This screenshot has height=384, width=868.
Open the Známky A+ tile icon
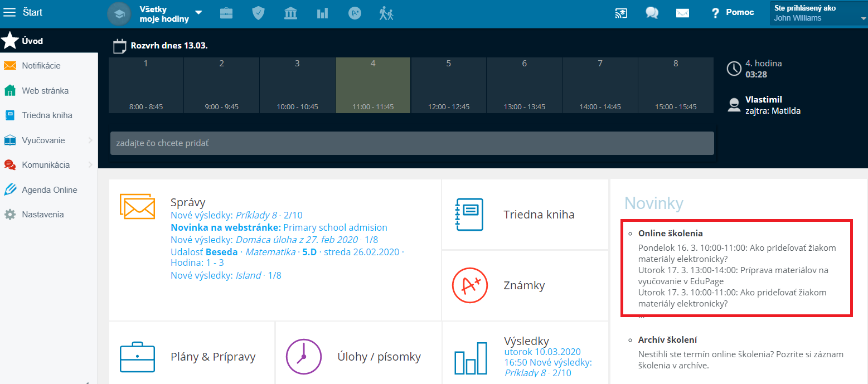click(x=470, y=285)
